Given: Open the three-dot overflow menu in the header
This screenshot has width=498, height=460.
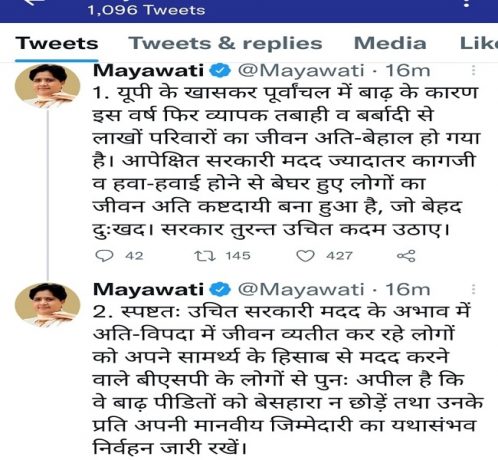Looking at the screenshot, I should coord(467,3).
